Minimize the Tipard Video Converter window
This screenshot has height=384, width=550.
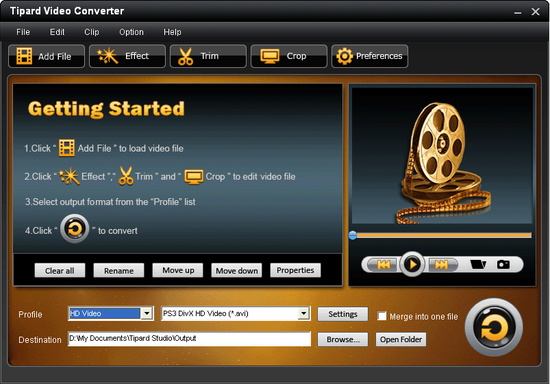pos(517,12)
